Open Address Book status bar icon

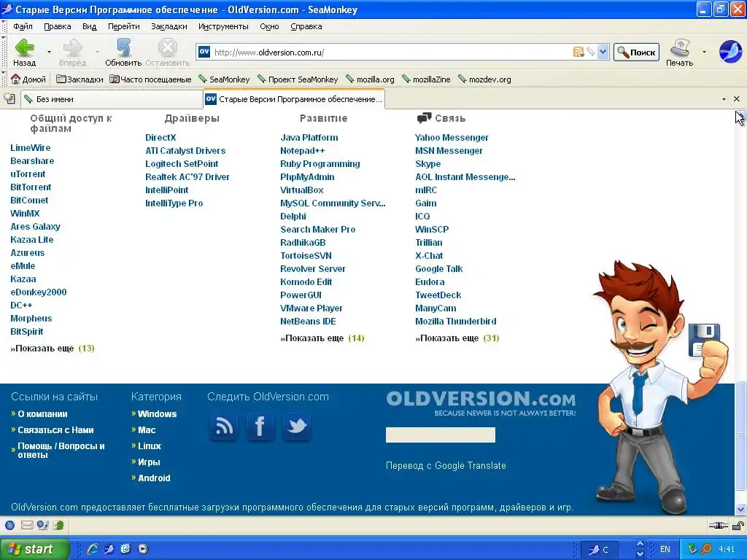pyautogui.click(x=58, y=525)
